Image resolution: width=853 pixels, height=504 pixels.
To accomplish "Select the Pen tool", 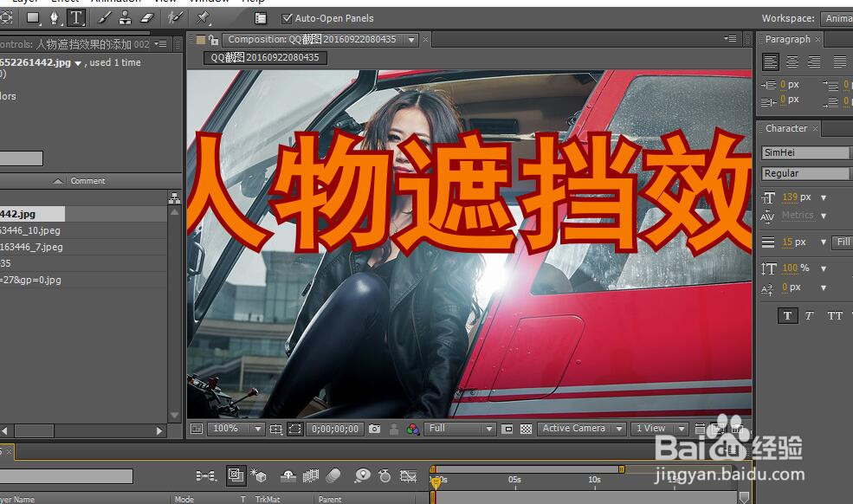I will point(55,18).
